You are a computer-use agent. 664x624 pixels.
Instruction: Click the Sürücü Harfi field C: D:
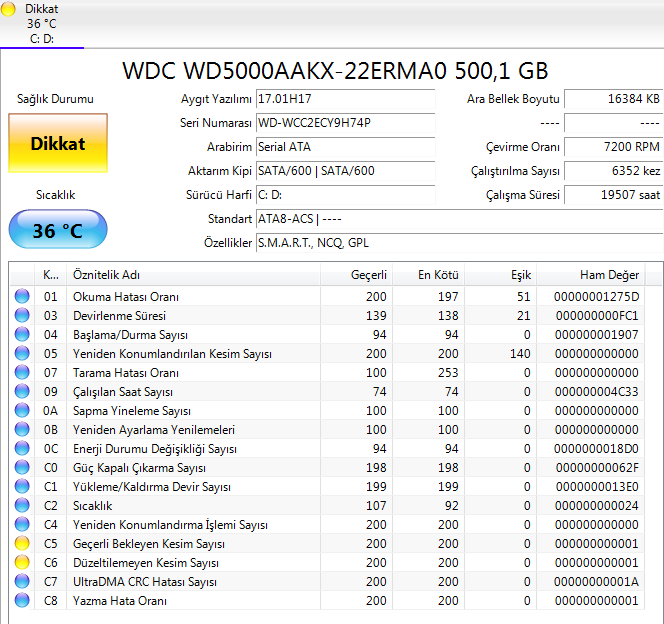[x=346, y=195]
